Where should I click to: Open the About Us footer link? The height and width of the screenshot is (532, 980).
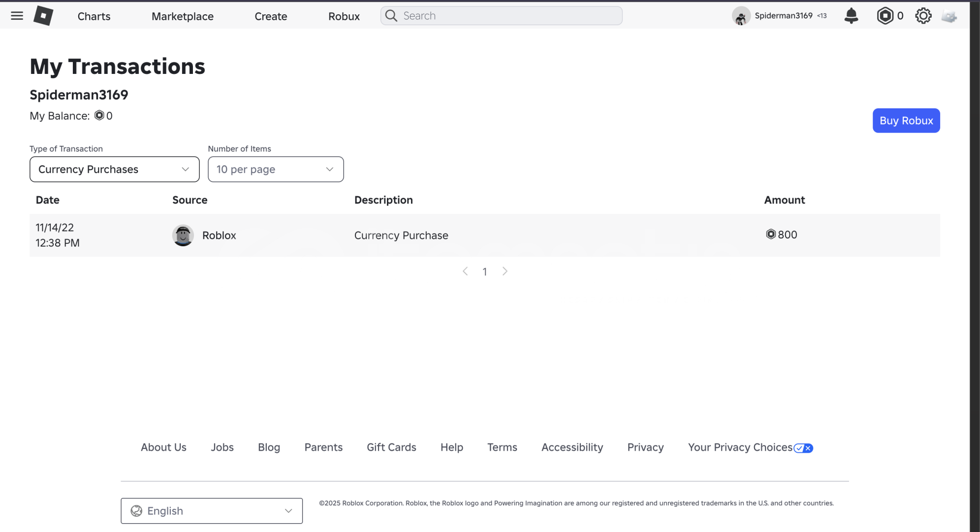(x=163, y=447)
